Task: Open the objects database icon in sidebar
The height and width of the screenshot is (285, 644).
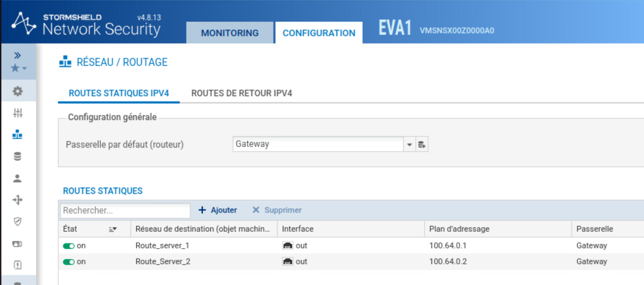Action: pos(18,156)
